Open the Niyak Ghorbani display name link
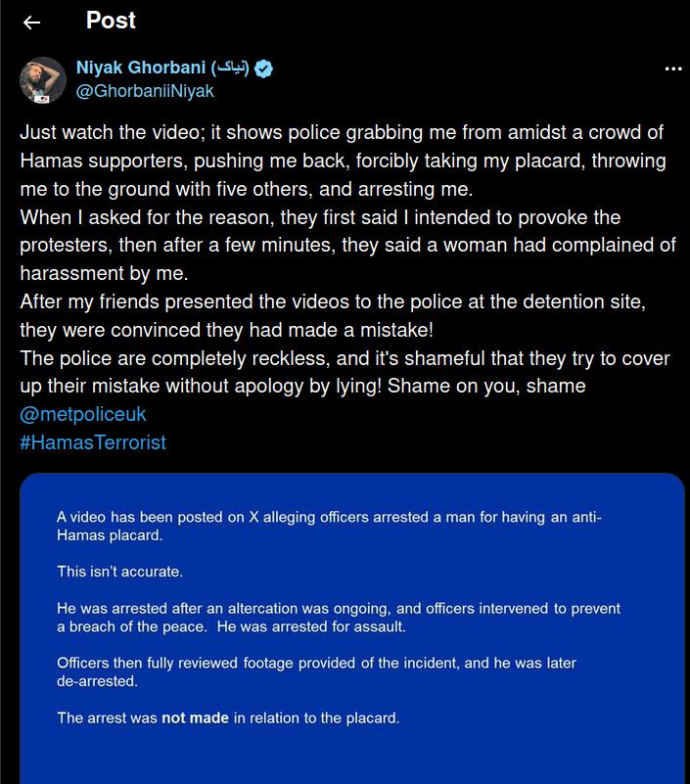The width and height of the screenshot is (690, 784). [x=141, y=67]
